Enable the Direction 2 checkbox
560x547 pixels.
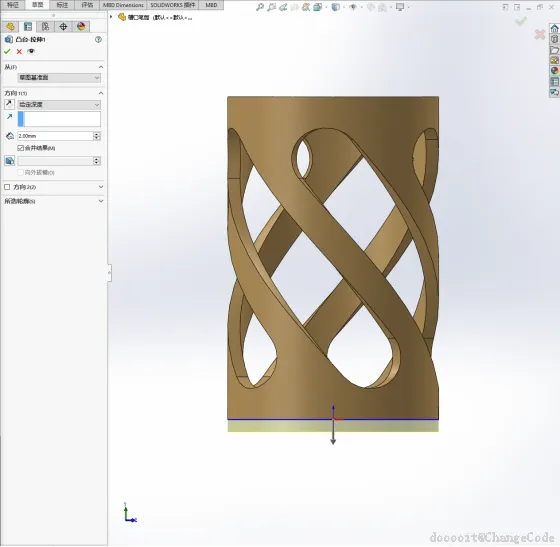(x=7, y=187)
